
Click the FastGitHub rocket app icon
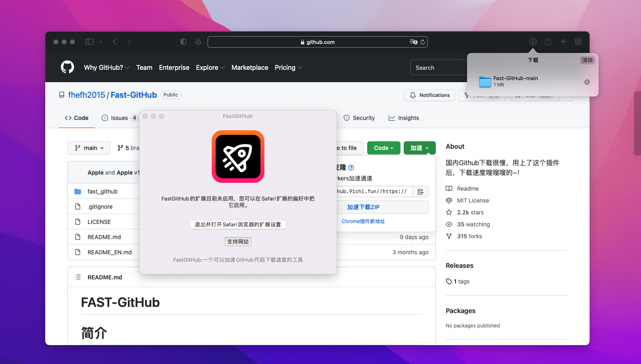pyautogui.click(x=238, y=157)
